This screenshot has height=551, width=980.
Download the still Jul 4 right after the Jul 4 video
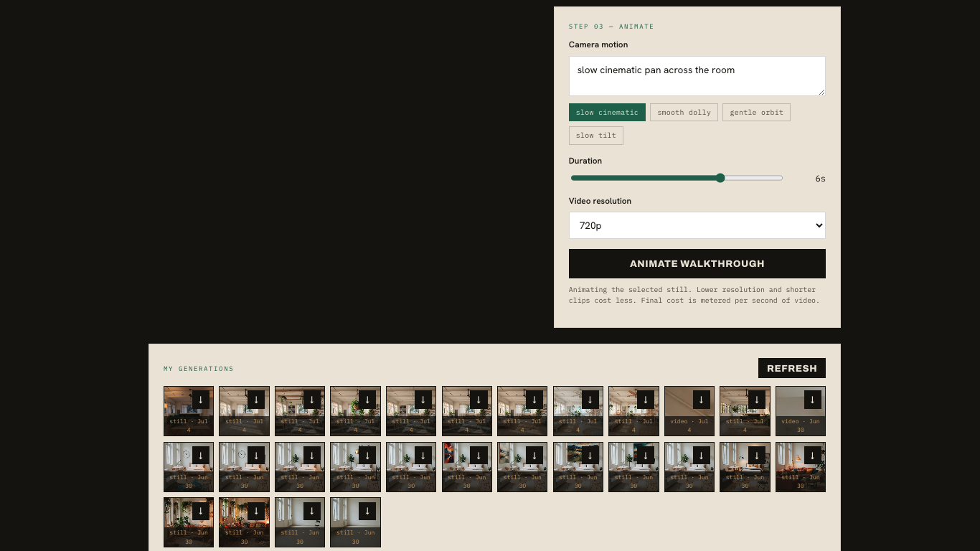pyautogui.click(x=757, y=400)
